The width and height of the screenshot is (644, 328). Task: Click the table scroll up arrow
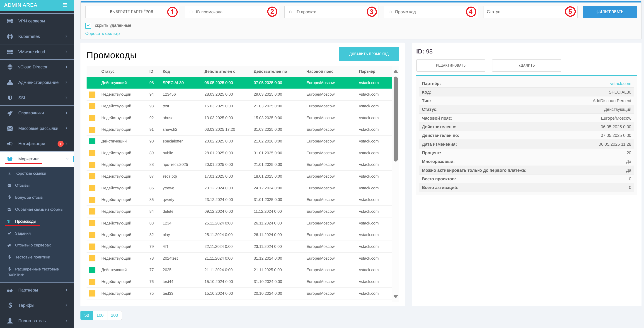[395, 72]
